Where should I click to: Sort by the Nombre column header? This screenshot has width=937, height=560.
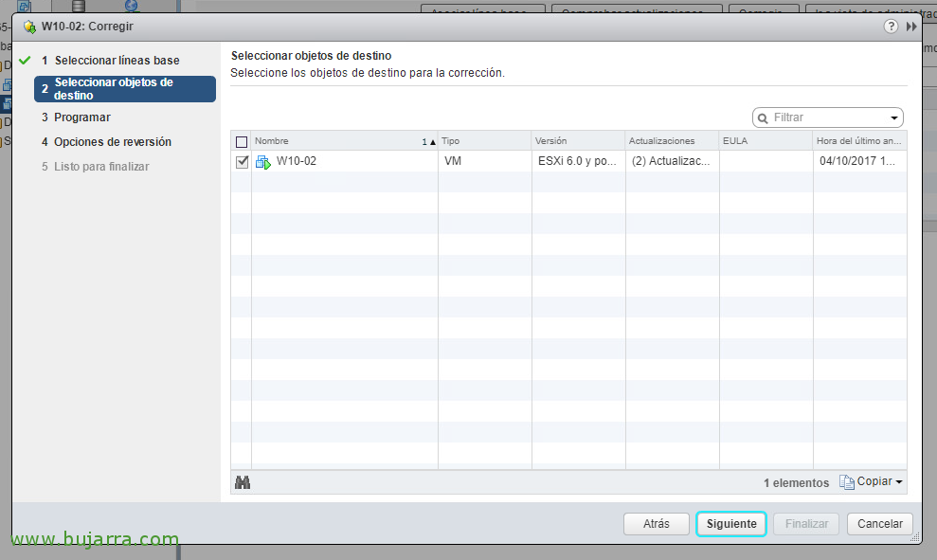coord(345,141)
